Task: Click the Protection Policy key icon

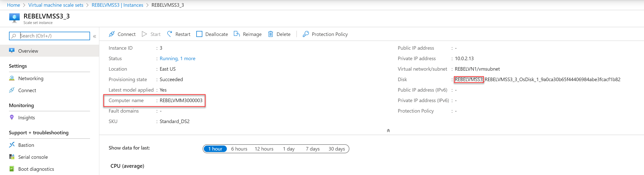Action: click(306, 34)
